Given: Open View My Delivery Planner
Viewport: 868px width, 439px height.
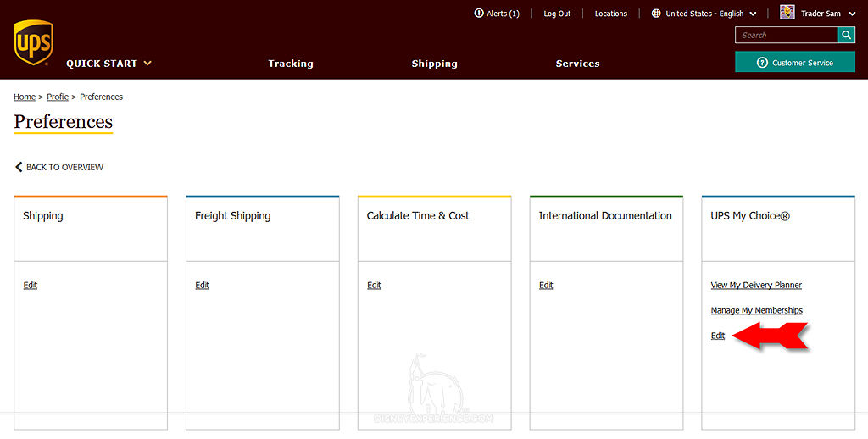Looking at the screenshot, I should [756, 285].
